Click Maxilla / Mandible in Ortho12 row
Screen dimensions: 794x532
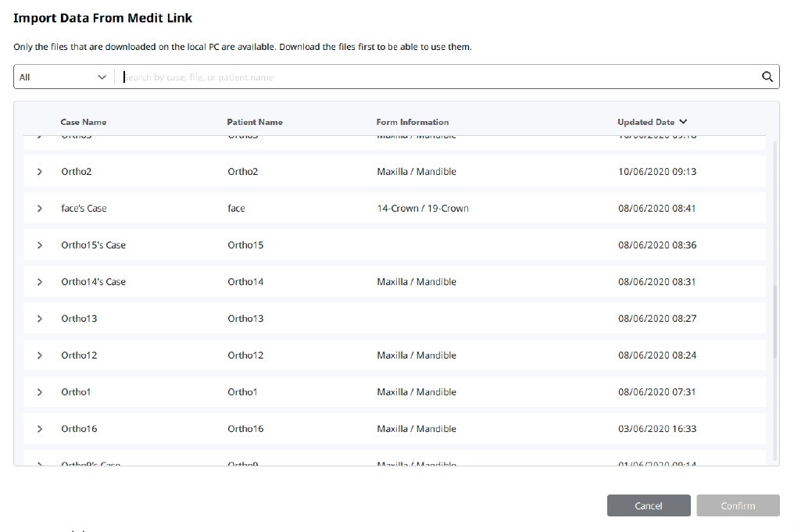point(417,355)
